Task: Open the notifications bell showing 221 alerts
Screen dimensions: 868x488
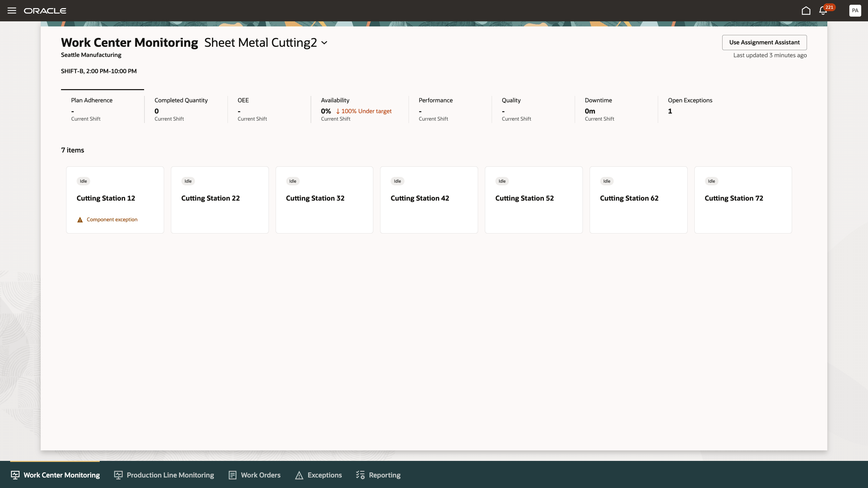Action: [x=823, y=11]
